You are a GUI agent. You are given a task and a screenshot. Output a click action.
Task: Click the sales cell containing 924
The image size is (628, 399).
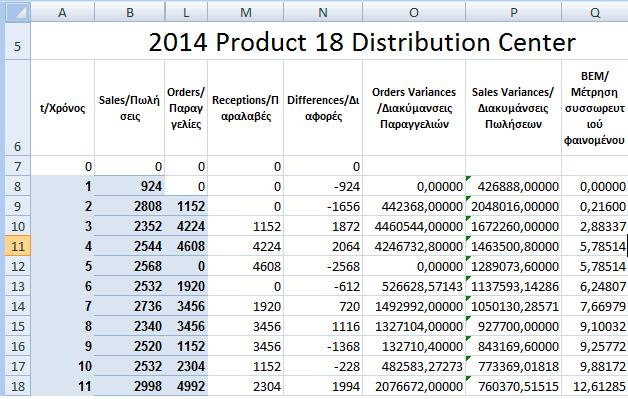129,186
